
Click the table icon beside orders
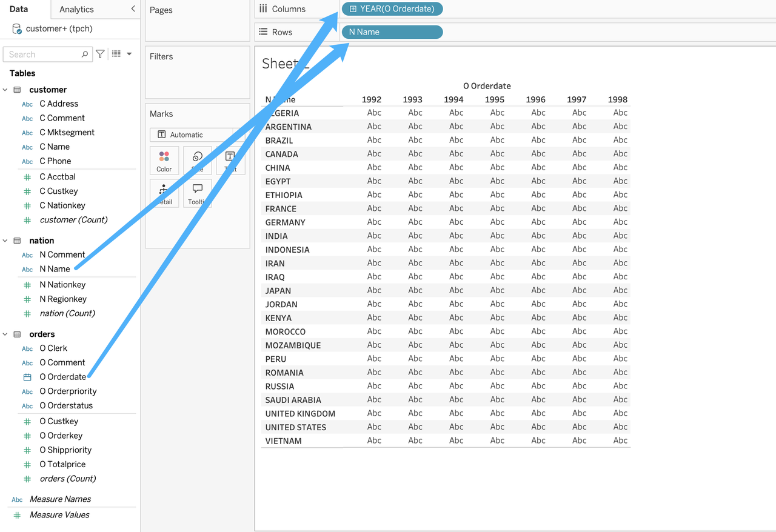[17, 334]
